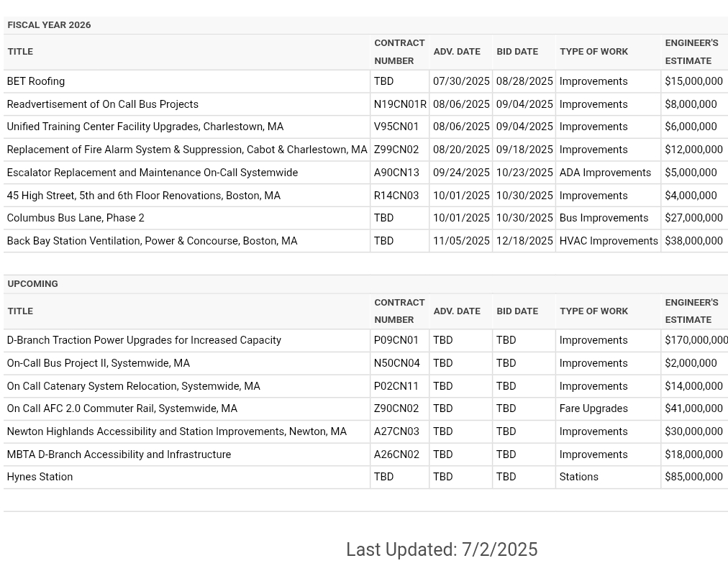Select contract number A26CN02
Viewport: 728px width, 576px height.
pyautogui.click(x=396, y=454)
